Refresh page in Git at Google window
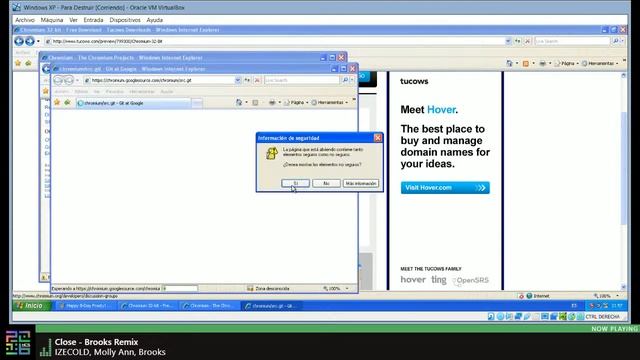 pos(247,80)
